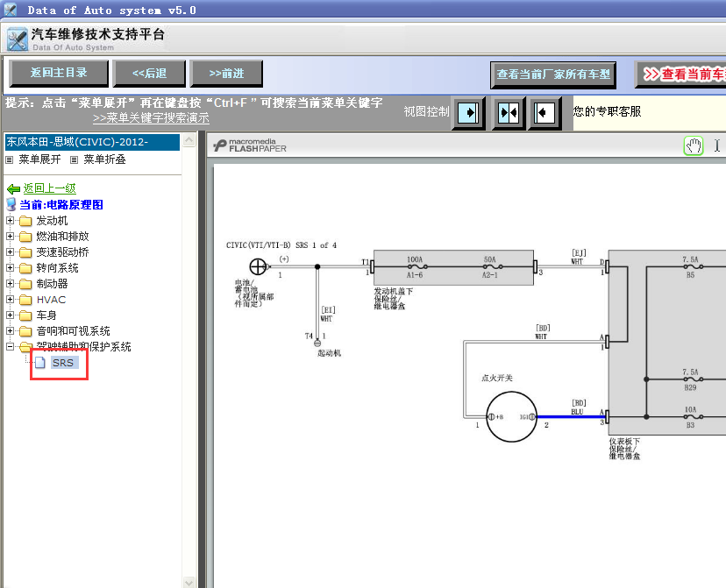The width and height of the screenshot is (726, 588).
Task: Expand the 车身 tree node
Action: point(10,315)
